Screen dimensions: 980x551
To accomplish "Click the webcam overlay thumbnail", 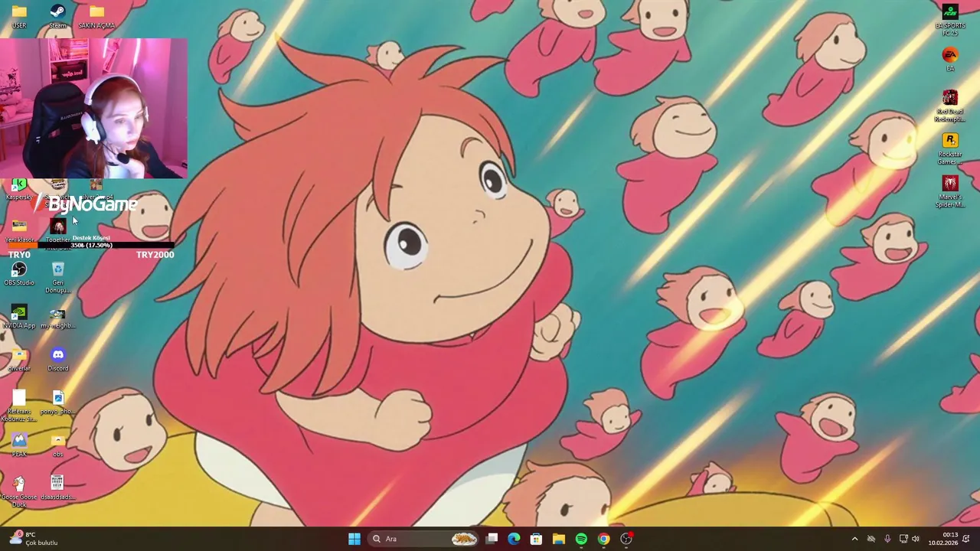I will [x=93, y=108].
